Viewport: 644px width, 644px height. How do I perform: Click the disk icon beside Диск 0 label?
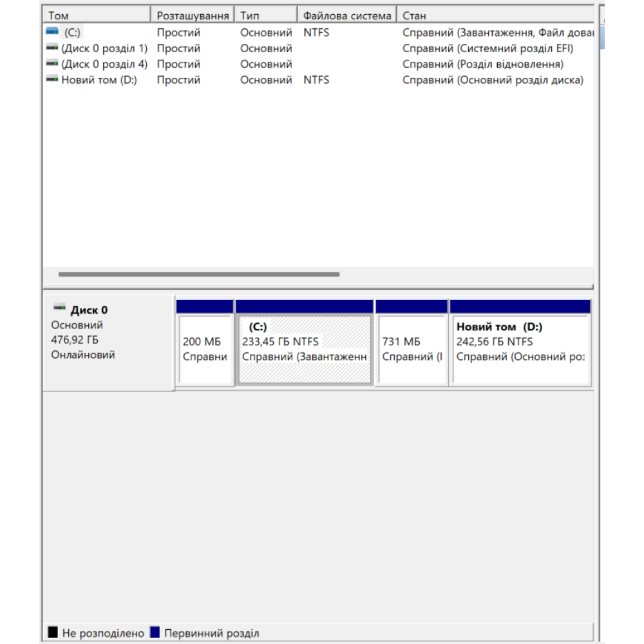[x=59, y=309]
